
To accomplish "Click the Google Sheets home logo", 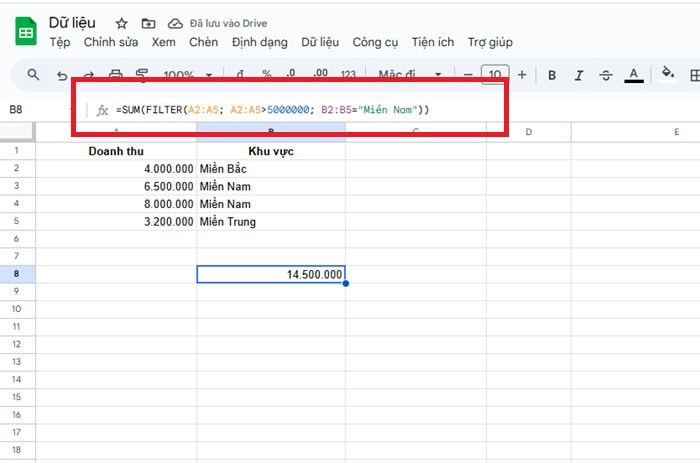I will pos(25,31).
